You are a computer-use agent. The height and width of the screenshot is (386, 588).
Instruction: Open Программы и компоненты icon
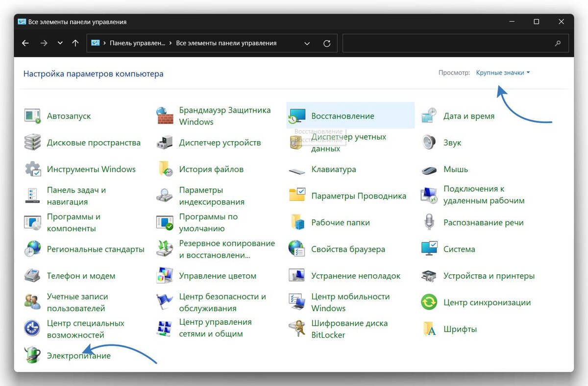[x=32, y=222]
